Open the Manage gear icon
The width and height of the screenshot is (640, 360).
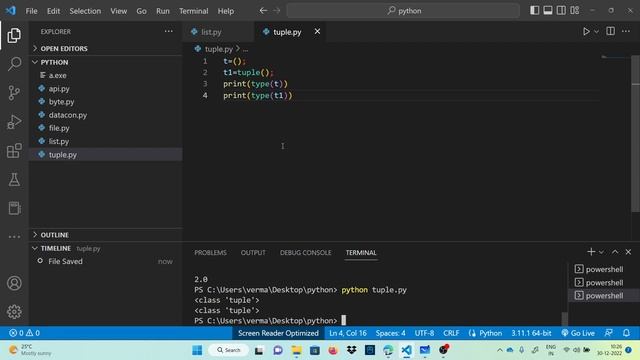[14, 312]
